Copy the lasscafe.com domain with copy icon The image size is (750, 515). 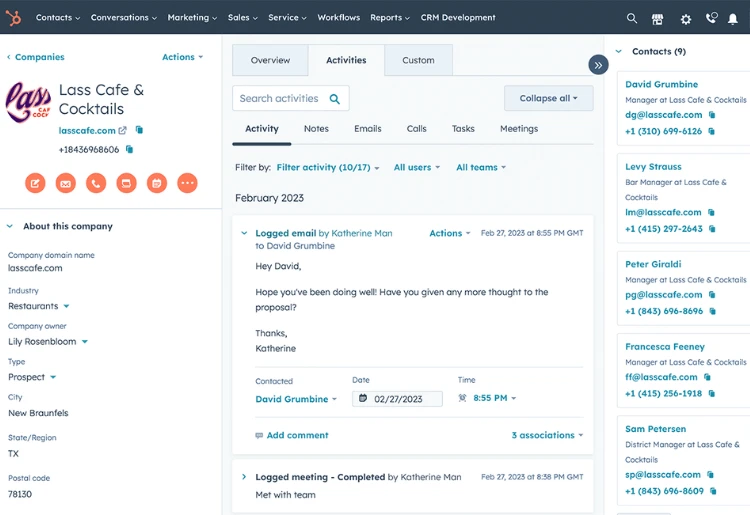[139, 130]
